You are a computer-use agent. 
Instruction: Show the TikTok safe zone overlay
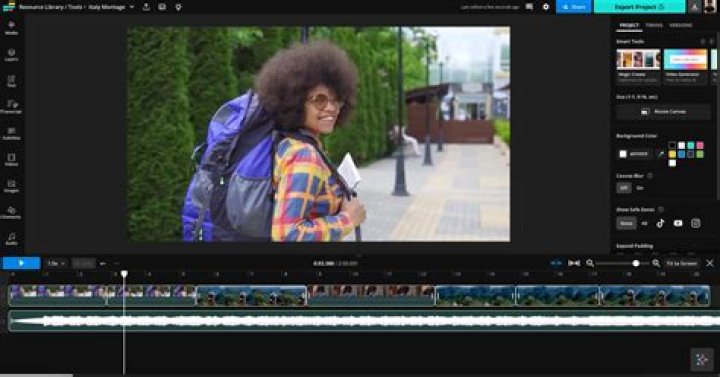[x=660, y=223]
